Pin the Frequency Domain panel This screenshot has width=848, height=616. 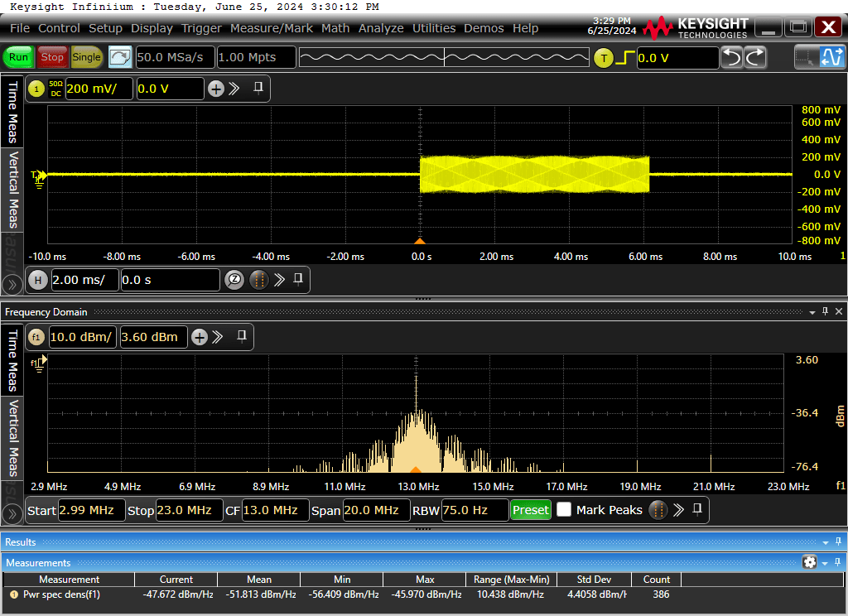825,311
